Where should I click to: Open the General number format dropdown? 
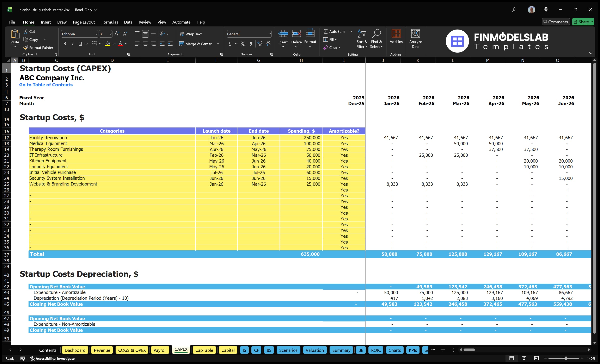pos(270,34)
